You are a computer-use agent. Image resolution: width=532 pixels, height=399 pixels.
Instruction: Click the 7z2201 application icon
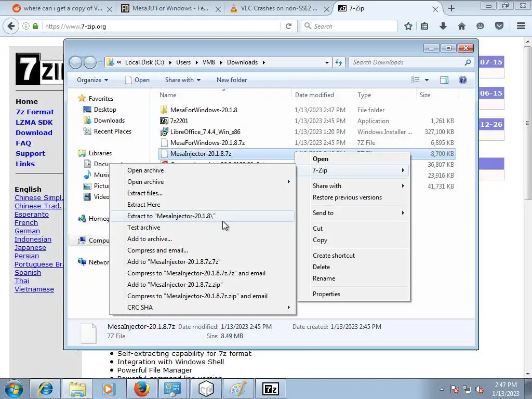pos(164,121)
